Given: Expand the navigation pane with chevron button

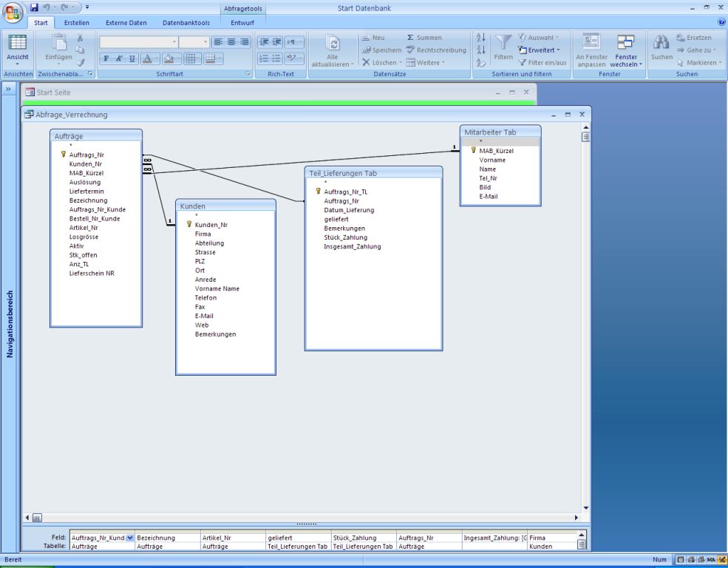Looking at the screenshot, I should point(8,89).
